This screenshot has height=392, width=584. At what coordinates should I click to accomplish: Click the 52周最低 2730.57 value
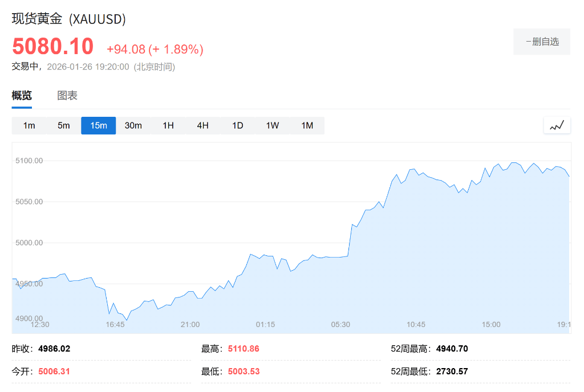[x=452, y=371]
